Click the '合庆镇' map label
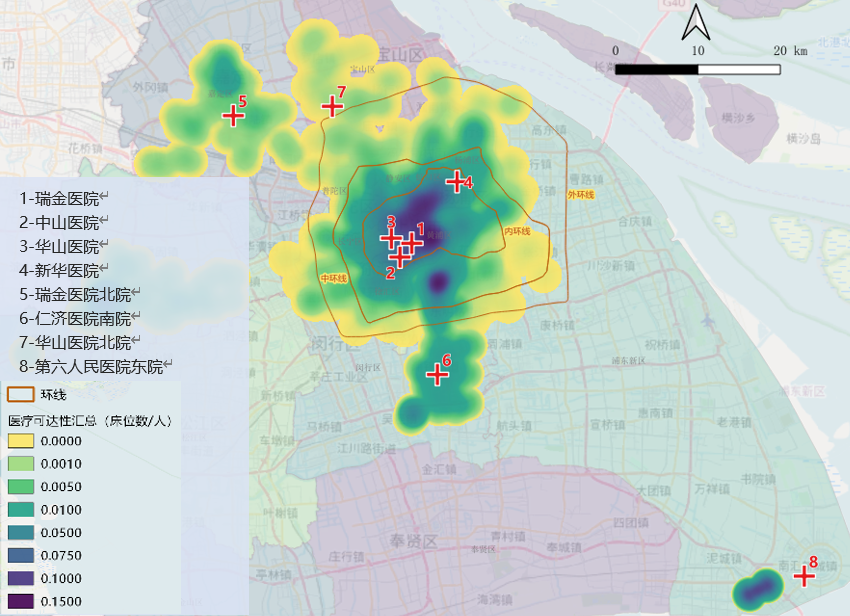This screenshot has height=616, width=850. [x=635, y=221]
